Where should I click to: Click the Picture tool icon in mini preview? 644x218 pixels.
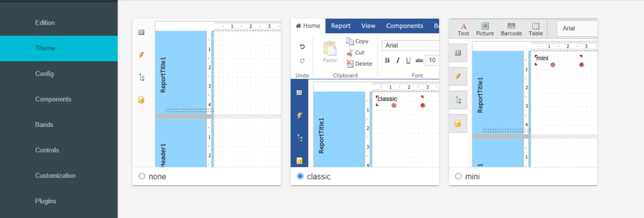pyautogui.click(x=485, y=26)
